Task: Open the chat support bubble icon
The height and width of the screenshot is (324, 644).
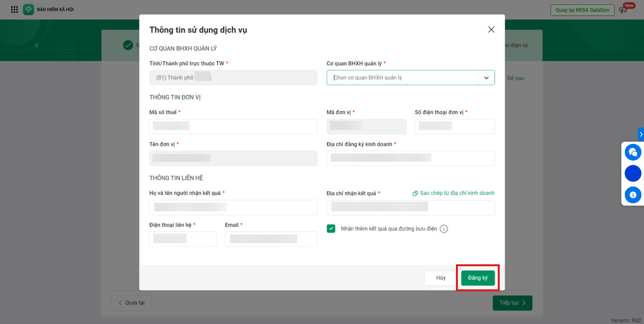Action: (x=632, y=152)
